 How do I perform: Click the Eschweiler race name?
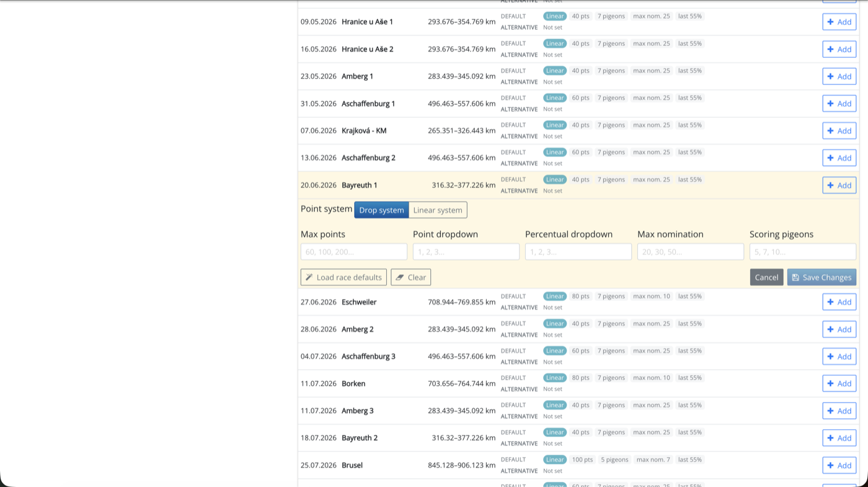(x=359, y=302)
